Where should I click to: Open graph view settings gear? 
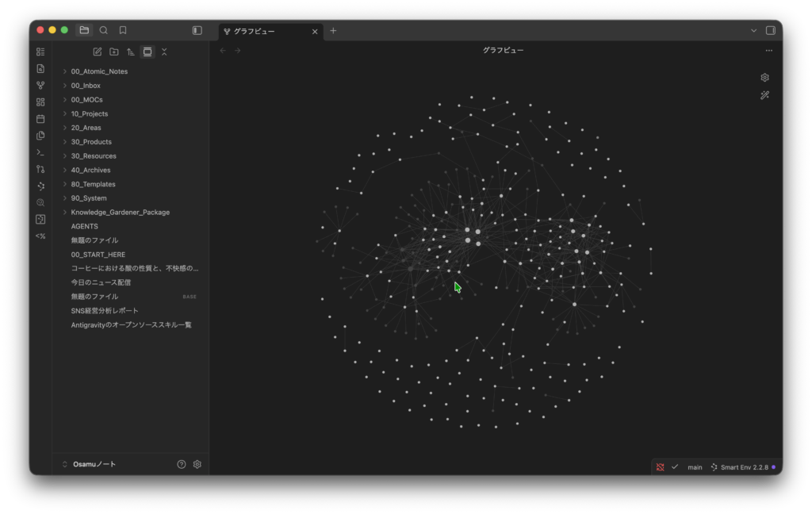pos(764,78)
